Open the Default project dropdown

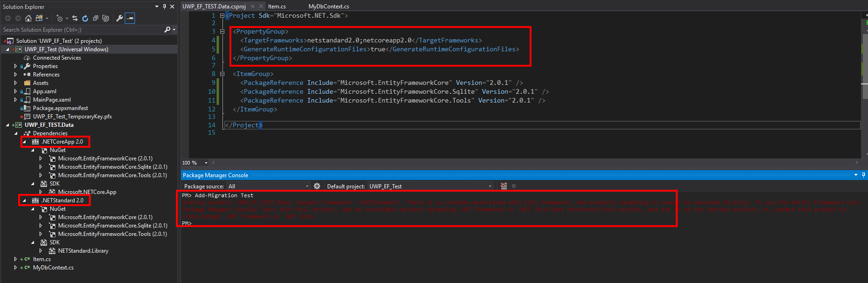(430, 186)
